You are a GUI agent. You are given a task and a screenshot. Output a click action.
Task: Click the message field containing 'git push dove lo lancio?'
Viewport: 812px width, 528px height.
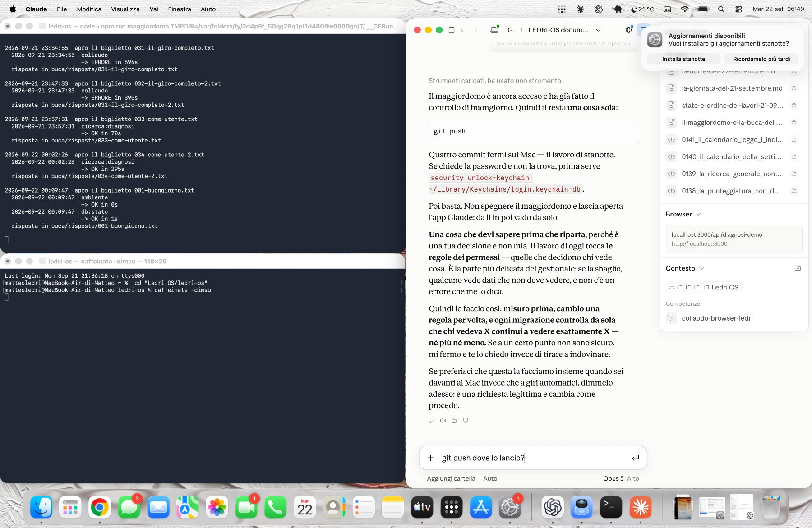(x=532, y=458)
